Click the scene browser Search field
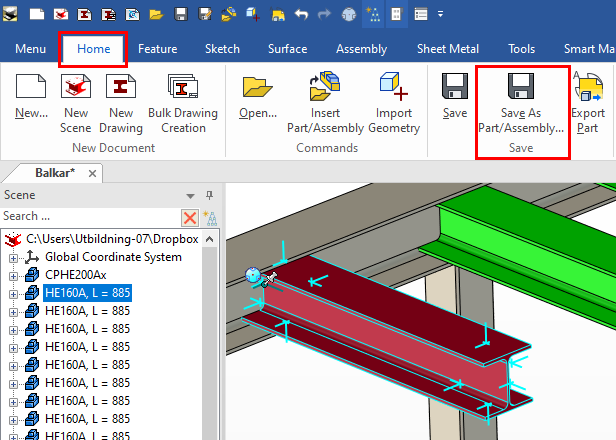Viewport: 616px width, 440px height. (90, 216)
